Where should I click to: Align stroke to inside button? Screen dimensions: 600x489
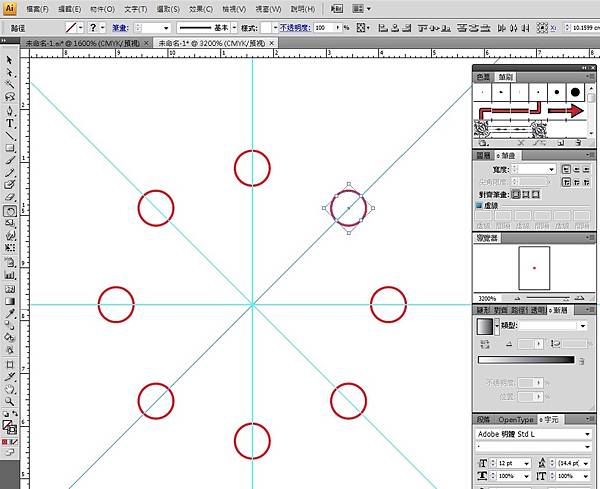526,194
